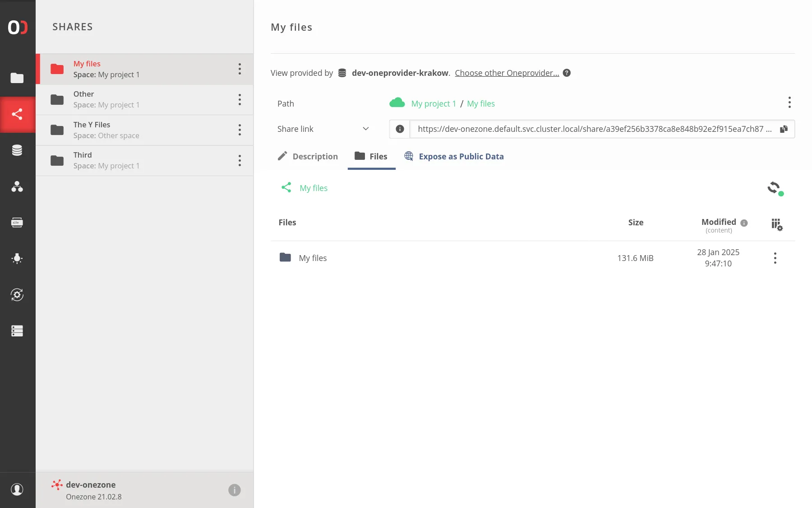Open the Harvesters section in the sidebar

click(x=17, y=258)
